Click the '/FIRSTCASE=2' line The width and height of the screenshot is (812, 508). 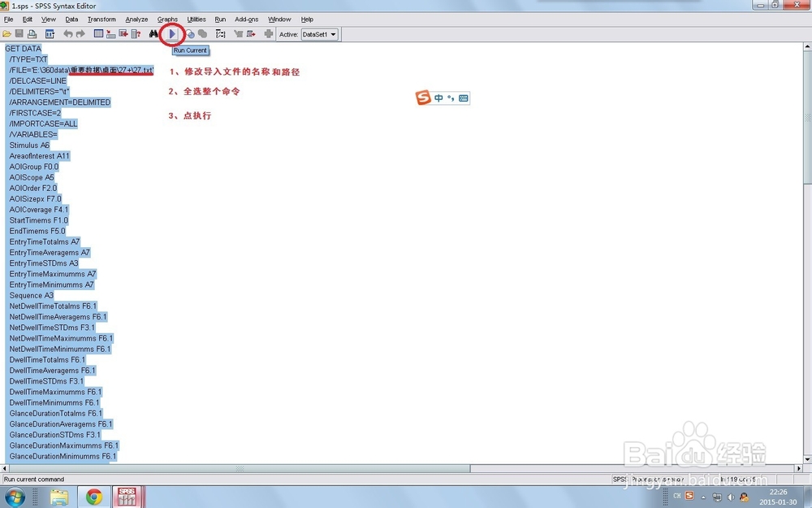coord(35,113)
